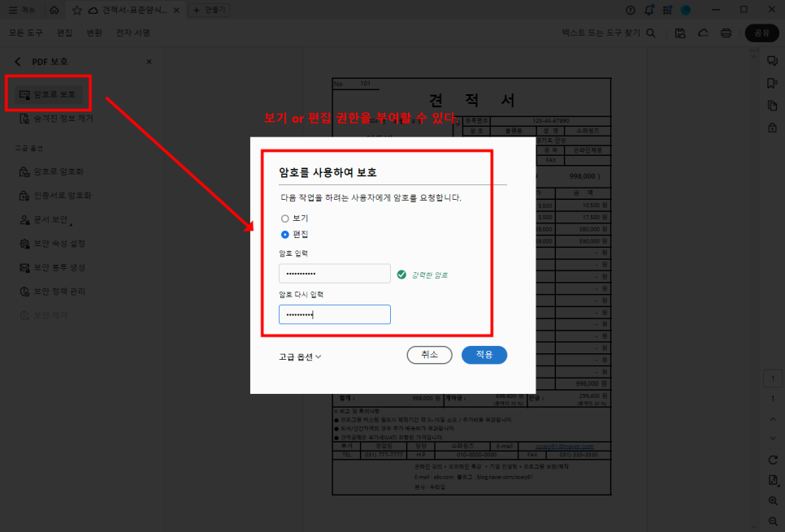Open 보안 정책 관리
The height and width of the screenshot is (532, 785).
coord(53,292)
